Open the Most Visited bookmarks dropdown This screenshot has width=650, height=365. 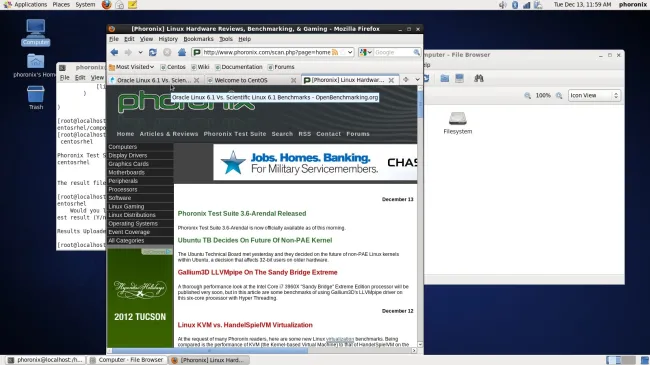coord(131,67)
